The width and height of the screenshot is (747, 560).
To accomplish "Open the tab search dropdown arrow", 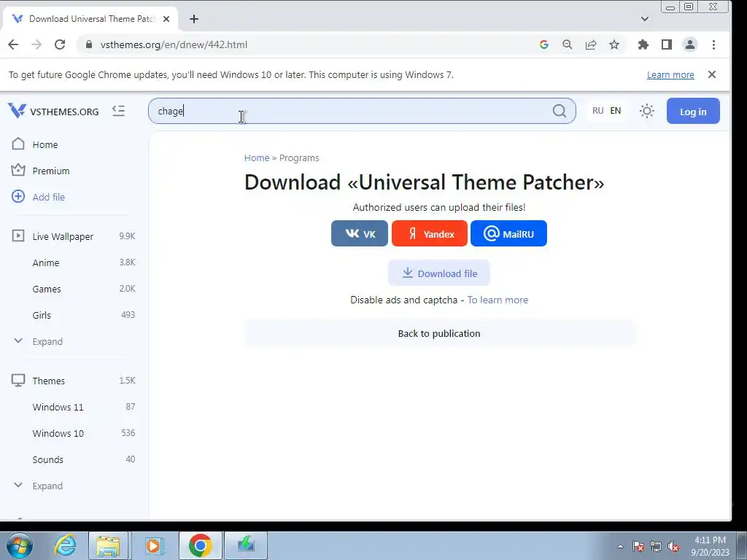I will click(645, 18).
